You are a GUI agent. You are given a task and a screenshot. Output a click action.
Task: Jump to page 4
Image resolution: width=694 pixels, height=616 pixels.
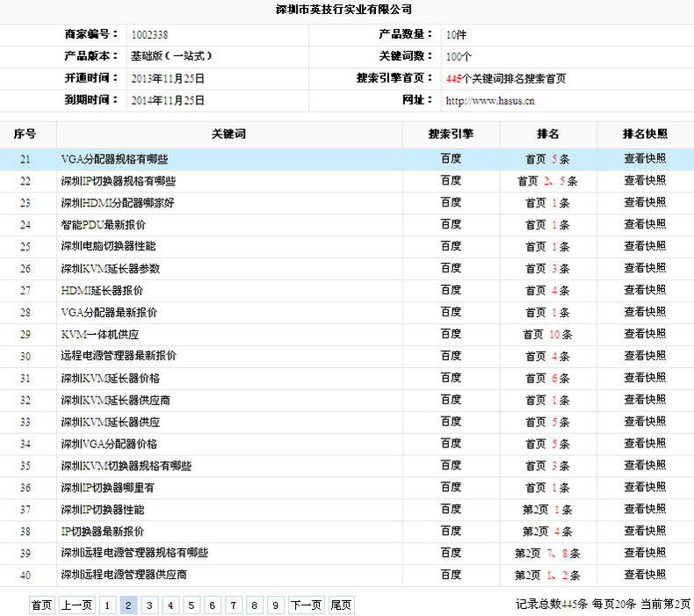tap(170, 605)
